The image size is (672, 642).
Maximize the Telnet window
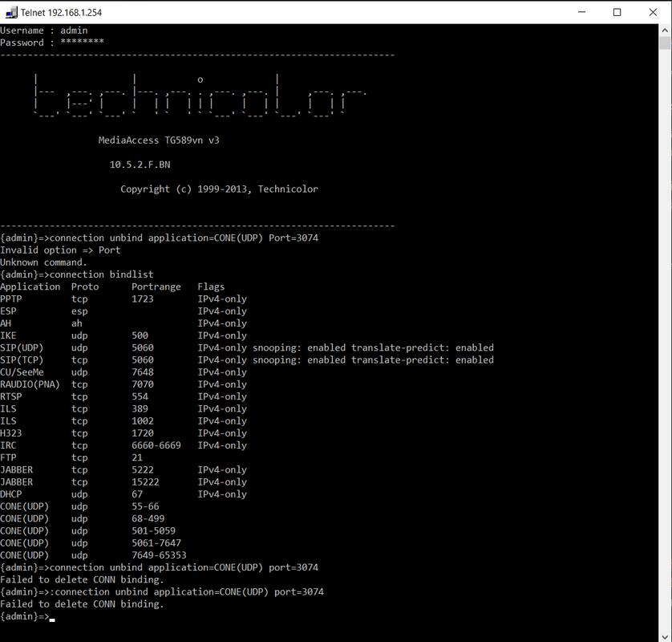(617, 12)
